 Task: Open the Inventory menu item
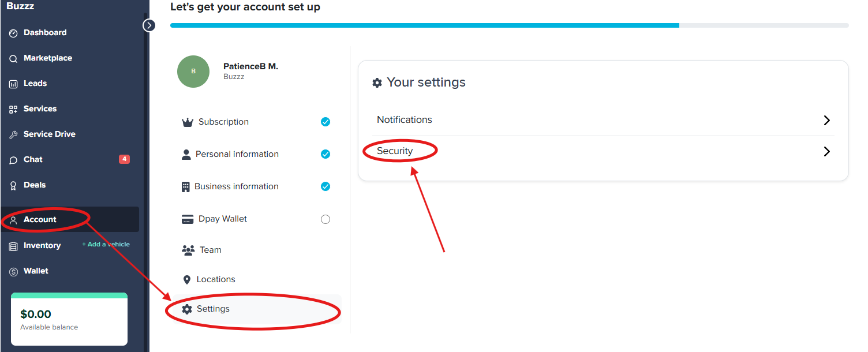(x=42, y=245)
